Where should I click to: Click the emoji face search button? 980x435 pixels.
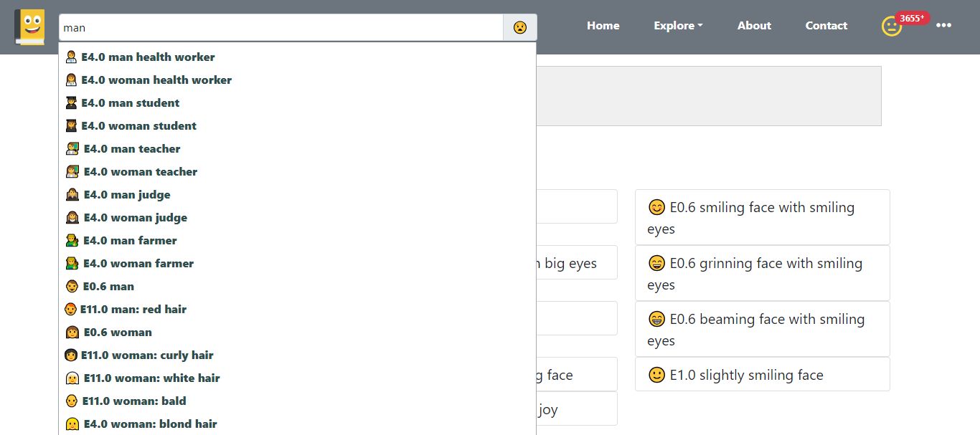click(x=520, y=28)
